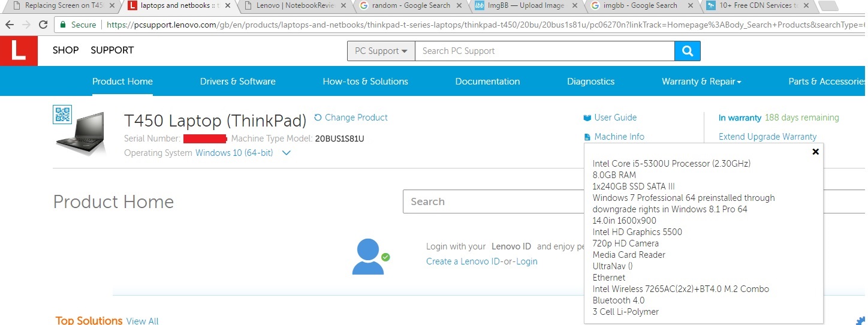This screenshot has height=325, width=868.
Task: Close the 'Replacing Screen on T45' tab
Action: click(x=111, y=6)
